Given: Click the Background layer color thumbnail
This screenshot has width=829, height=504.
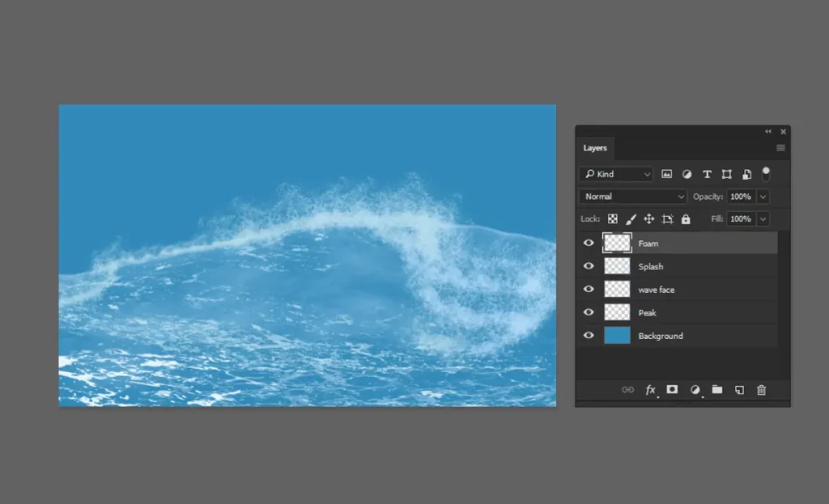Looking at the screenshot, I should click(x=617, y=335).
